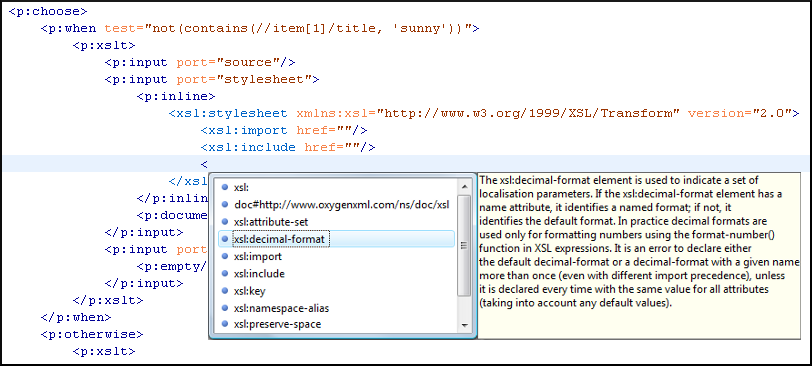Click the decimal-format documentation tooltip
812x366 pixels.
coord(639,256)
